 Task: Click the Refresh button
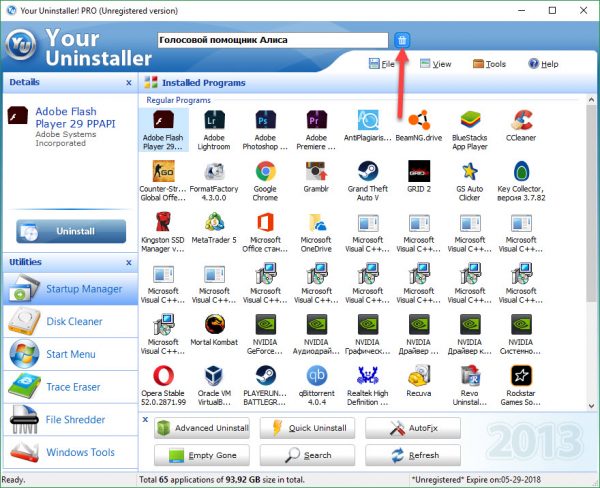point(413,455)
